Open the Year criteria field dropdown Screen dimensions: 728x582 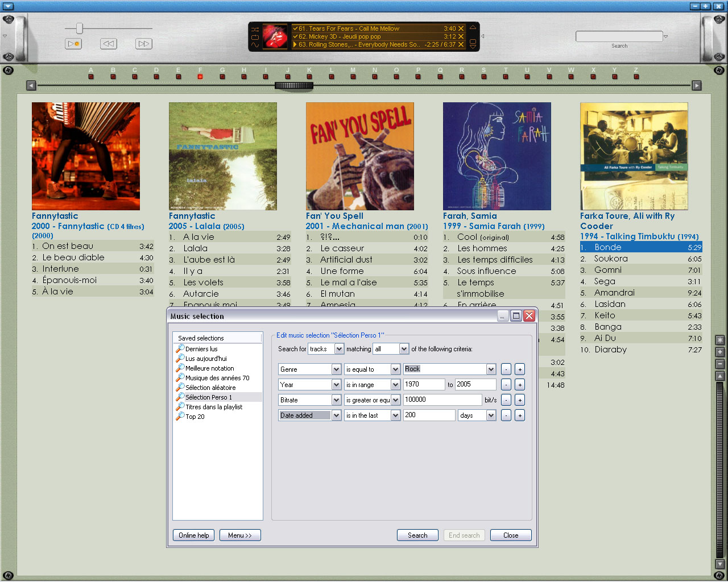[x=336, y=385]
